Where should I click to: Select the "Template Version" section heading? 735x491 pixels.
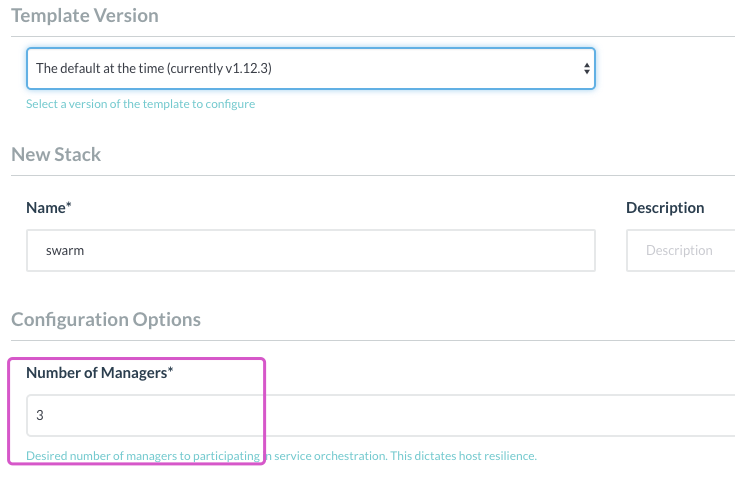[85, 16]
